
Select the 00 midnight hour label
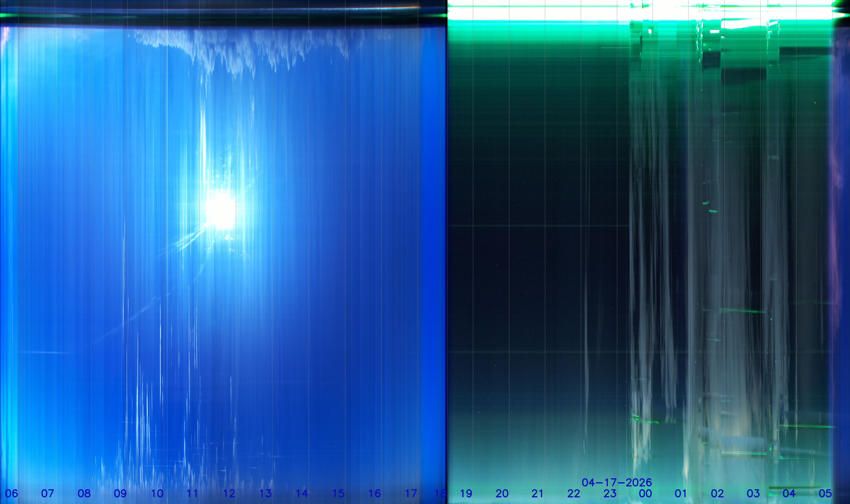(645, 493)
